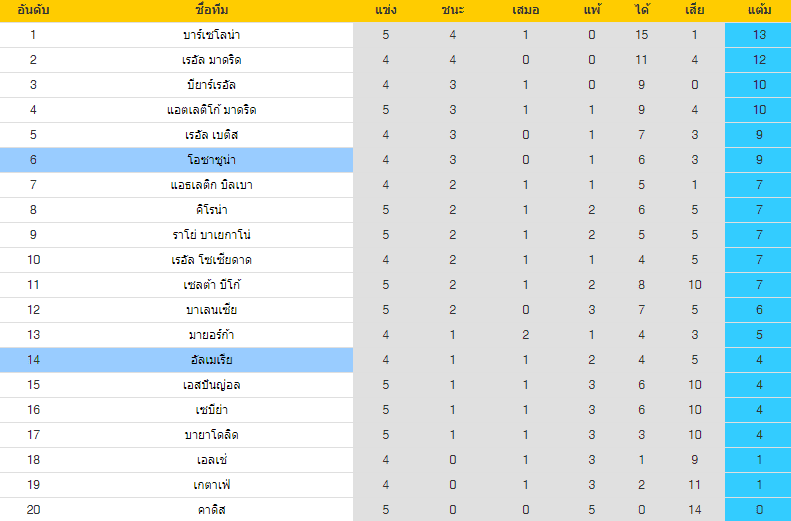Select team name คิโรน่า

click(x=212, y=210)
